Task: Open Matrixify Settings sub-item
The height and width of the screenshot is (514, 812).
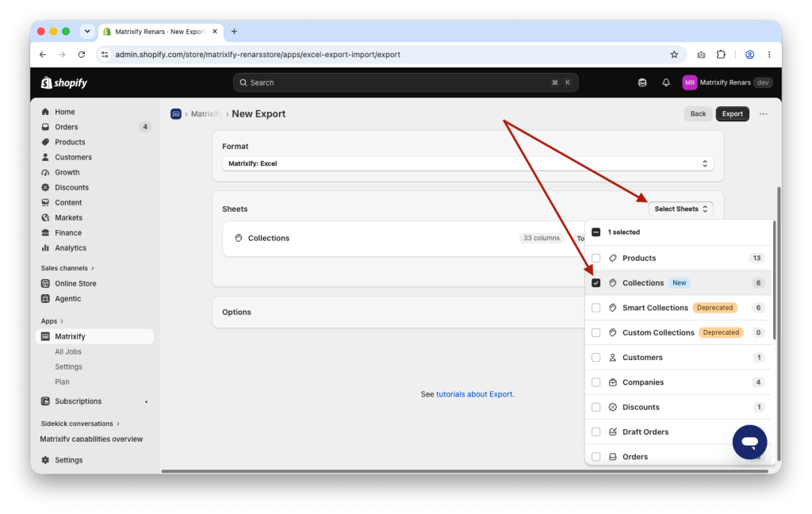Action: pyautogui.click(x=68, y=366)
